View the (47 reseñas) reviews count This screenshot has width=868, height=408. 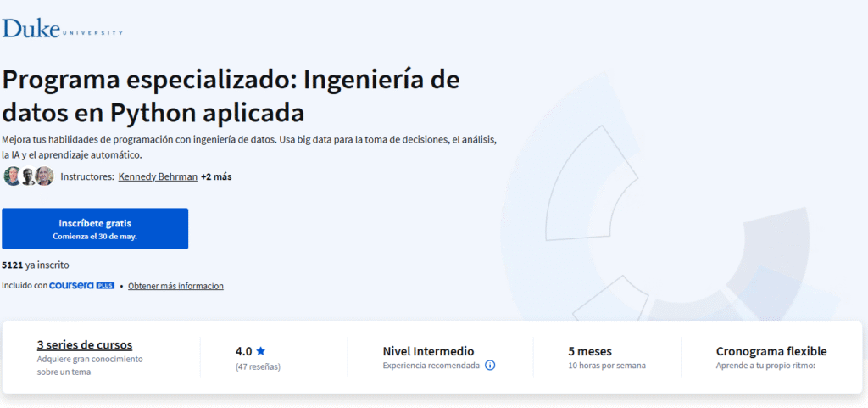coord(258,366)
